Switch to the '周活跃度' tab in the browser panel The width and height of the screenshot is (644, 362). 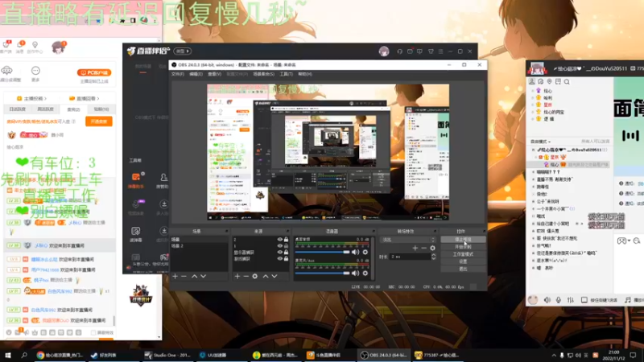tap(46, 109)
